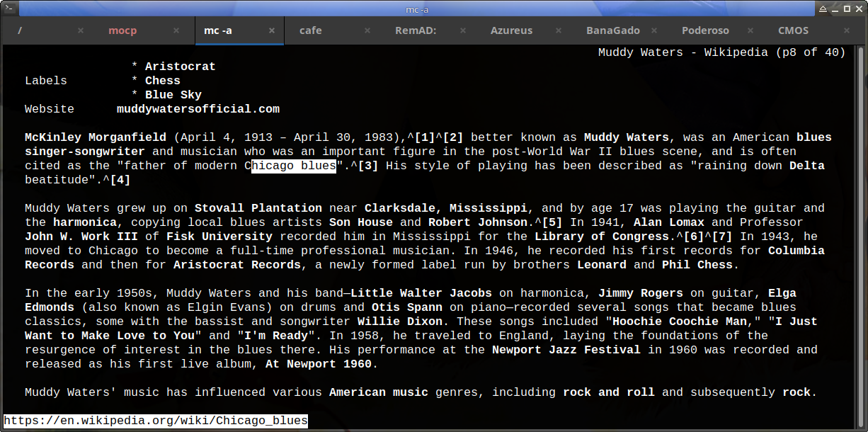Follow the rock and roll link
This screenshot has height=432, width=868.
(609, 392)
